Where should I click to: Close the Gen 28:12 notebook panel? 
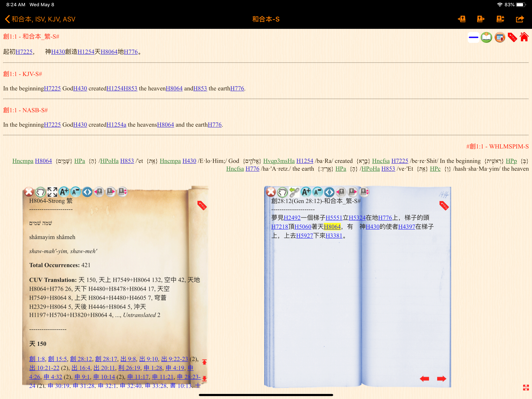point(271,192)
